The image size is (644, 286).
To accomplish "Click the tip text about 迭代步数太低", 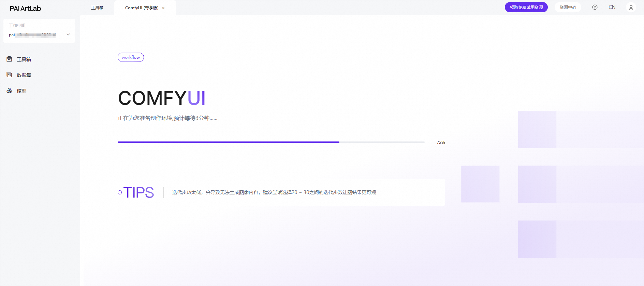I will coord(274,192).
